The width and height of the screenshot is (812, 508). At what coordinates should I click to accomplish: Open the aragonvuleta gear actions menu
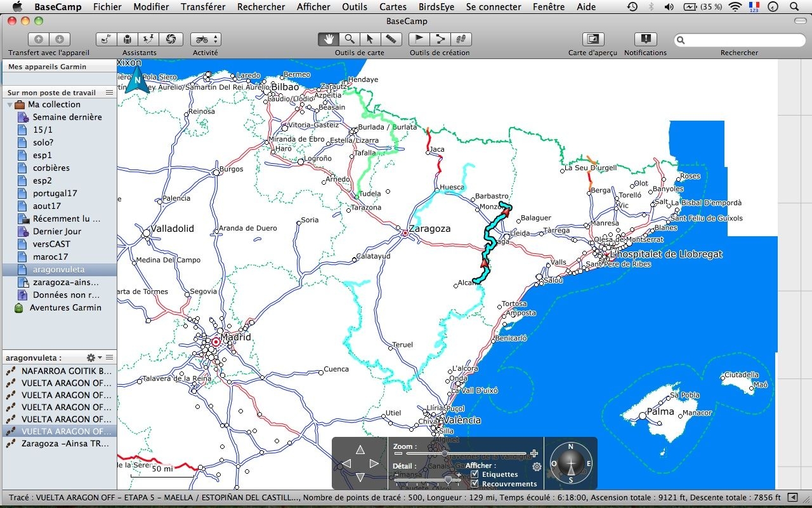(93, 358)
